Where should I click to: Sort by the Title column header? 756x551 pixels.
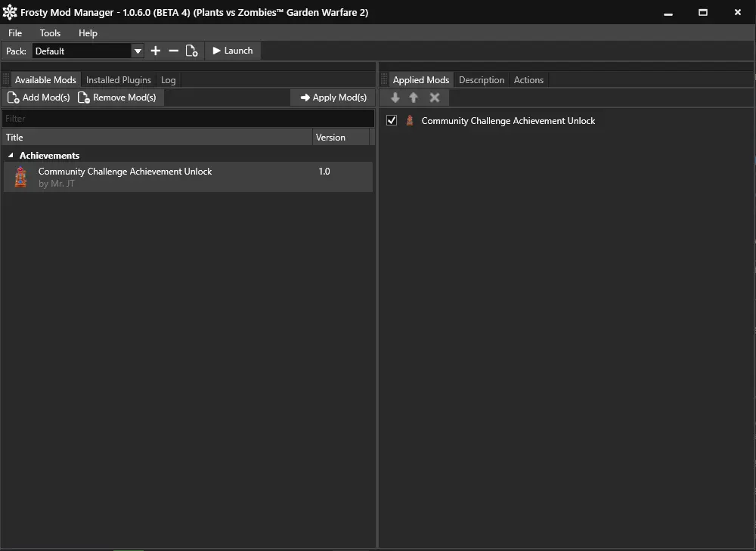(157, 138)
